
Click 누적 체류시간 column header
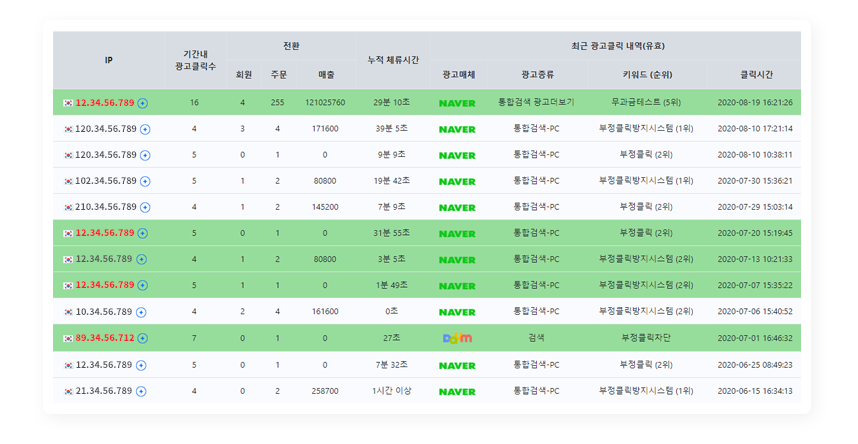[x=393, y=60]
